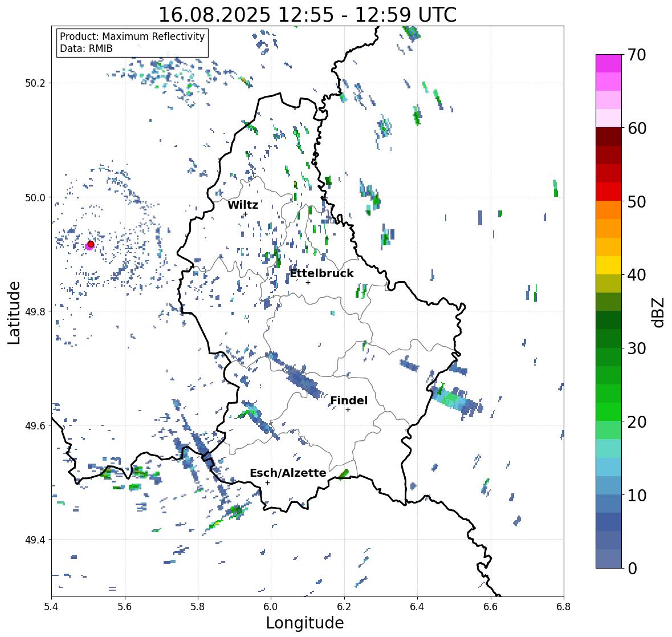Click longitude tick label 5.4
Viewport: 672px width, 637px height.
(x=51, y=606)
